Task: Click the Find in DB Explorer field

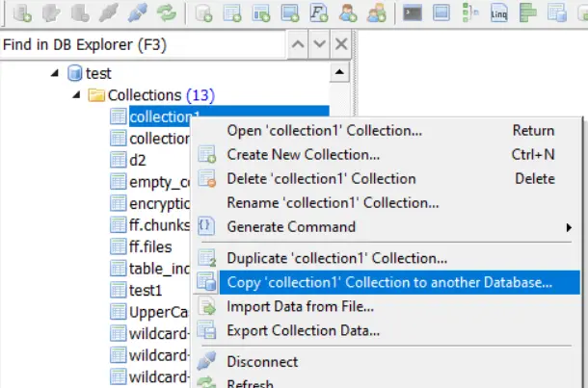Action: (143, 45)
